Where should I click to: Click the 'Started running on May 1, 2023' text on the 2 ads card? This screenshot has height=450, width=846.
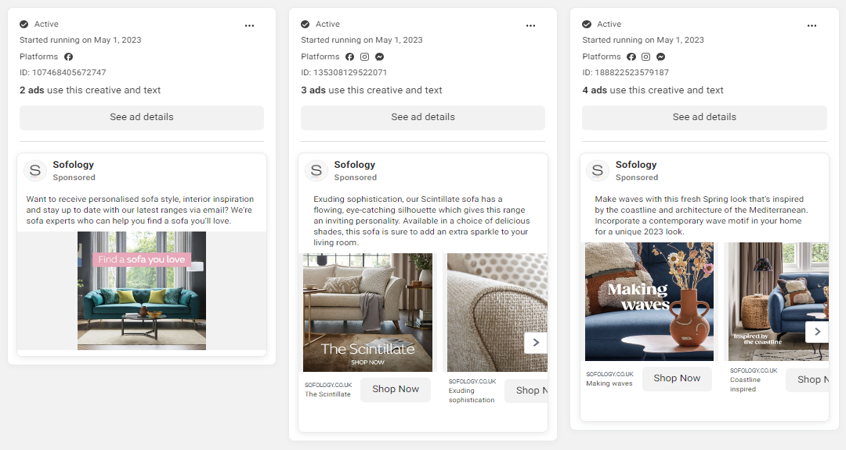coord(80,40)
